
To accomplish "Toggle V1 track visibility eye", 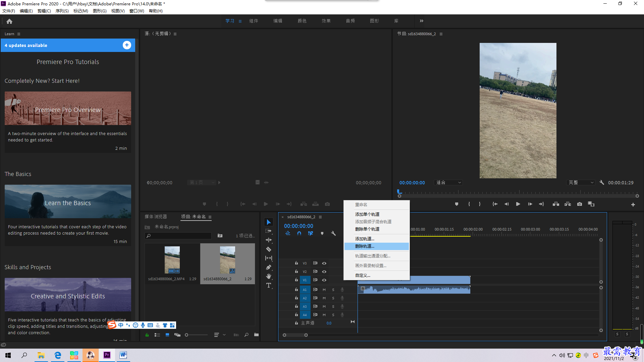I will click(x=324, y=280).
